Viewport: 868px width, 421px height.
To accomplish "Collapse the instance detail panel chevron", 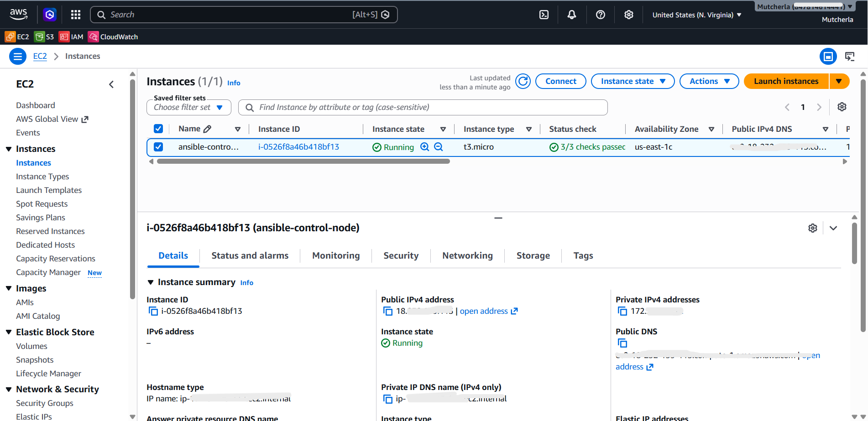I will click(833, 228).
